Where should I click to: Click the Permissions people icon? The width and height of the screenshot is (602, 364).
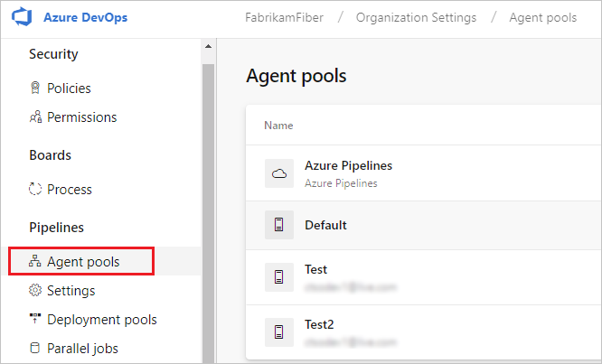pos(36,117)
